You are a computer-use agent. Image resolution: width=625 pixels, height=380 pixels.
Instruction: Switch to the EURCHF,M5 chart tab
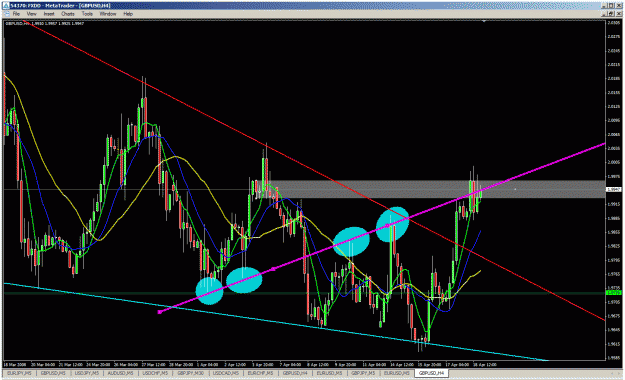[x=260, y=373]
